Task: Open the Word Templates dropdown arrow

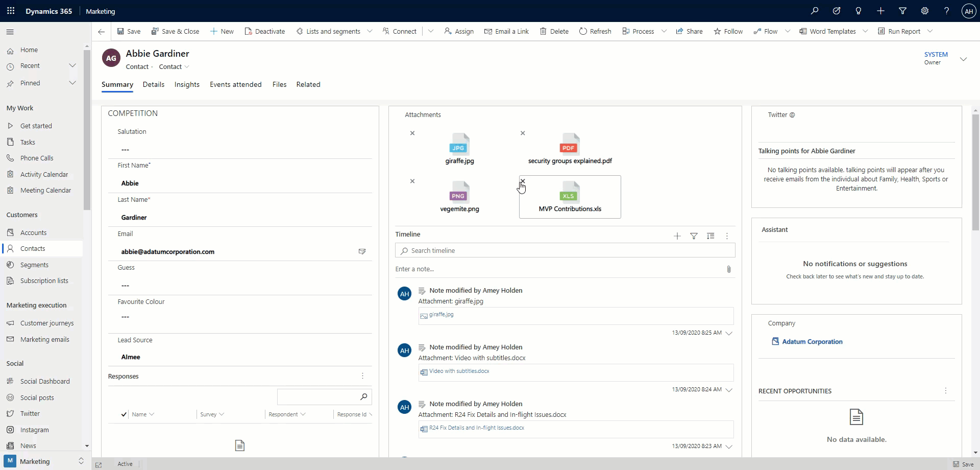Action: 866,31
